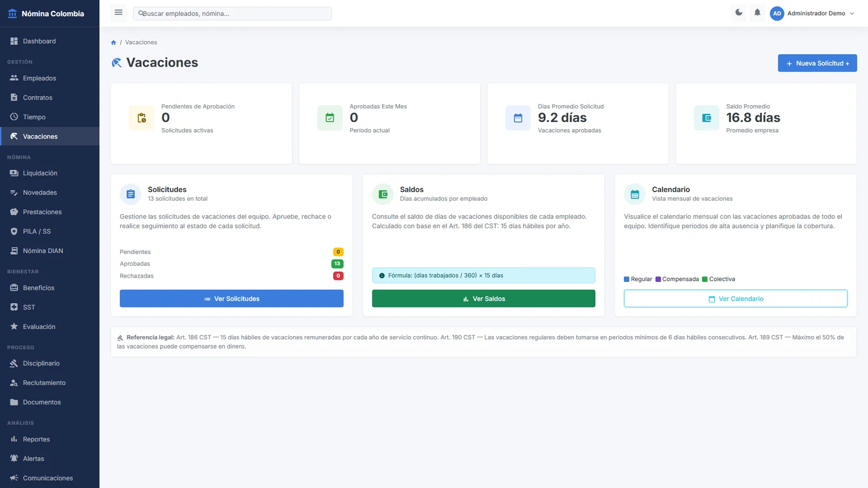Click the home icon in breadcrumb
868x488 pixels.
[113, 42]
